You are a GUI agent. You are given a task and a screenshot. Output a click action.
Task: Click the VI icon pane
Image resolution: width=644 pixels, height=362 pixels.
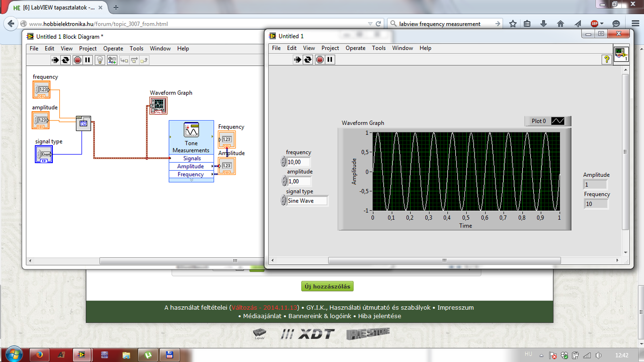point(621,54)
